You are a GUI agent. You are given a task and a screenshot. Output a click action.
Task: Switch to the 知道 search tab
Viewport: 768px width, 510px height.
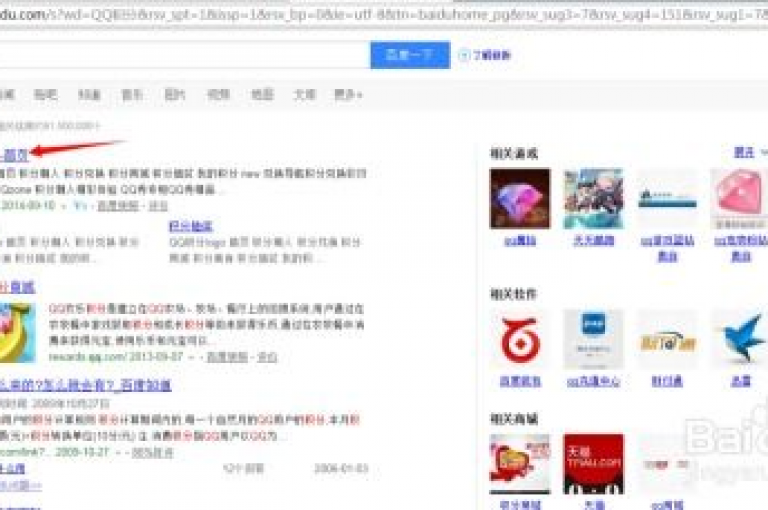89,95
